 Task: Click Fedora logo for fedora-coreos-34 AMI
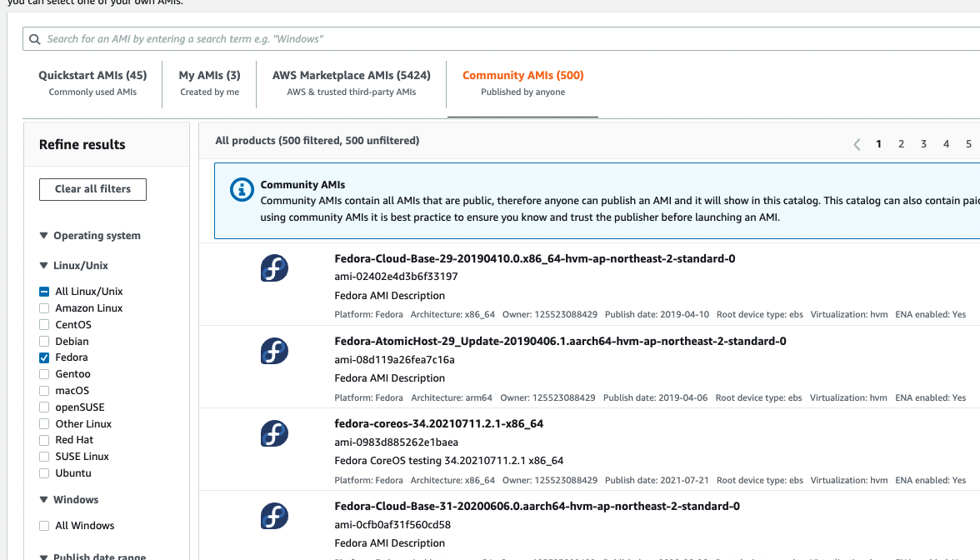[274, 433]
